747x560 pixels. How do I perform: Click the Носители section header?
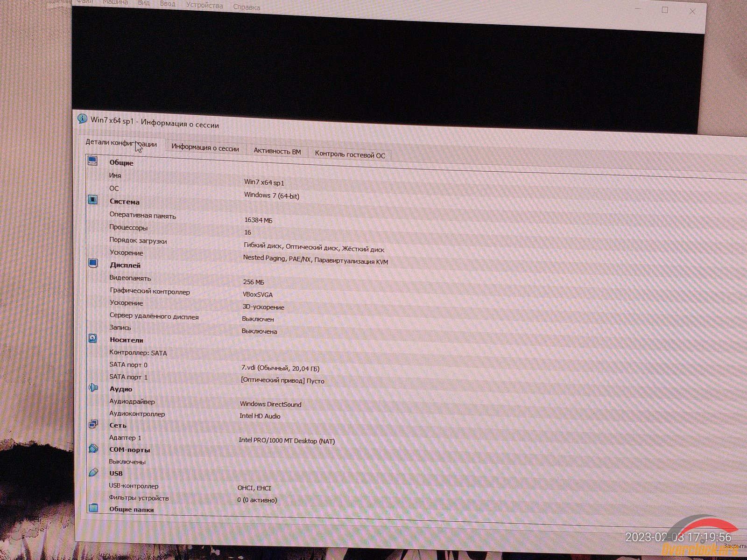point(127,340)
